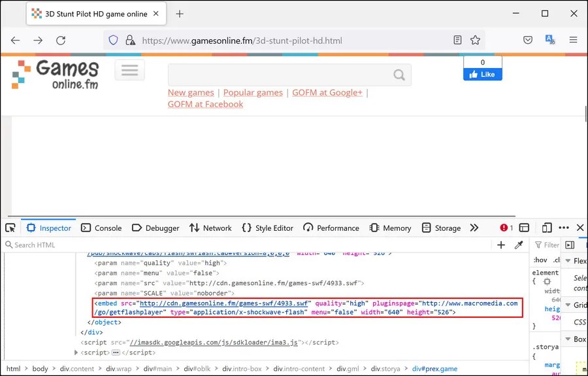Open the GOFM at Google+ link

(327, 93)
